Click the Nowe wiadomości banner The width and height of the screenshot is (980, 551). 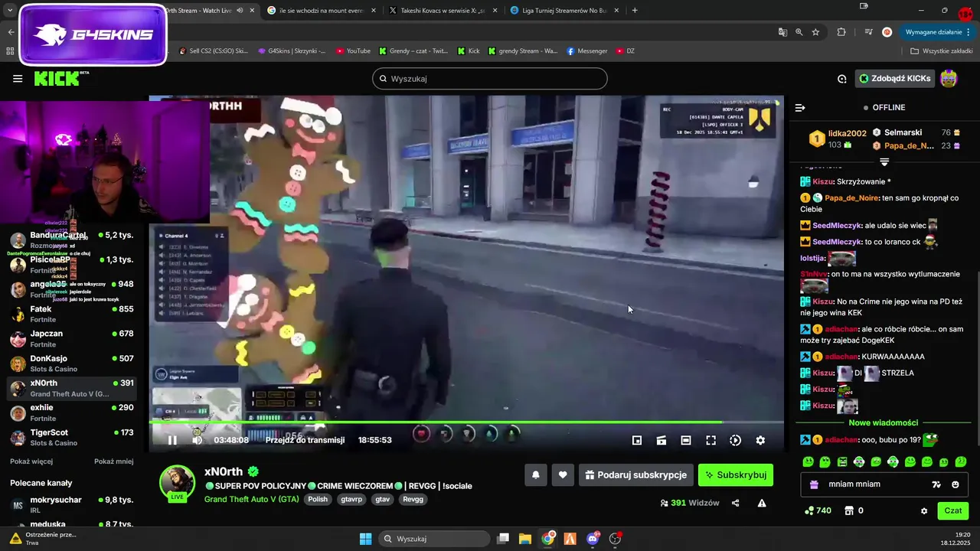(884, 422)
